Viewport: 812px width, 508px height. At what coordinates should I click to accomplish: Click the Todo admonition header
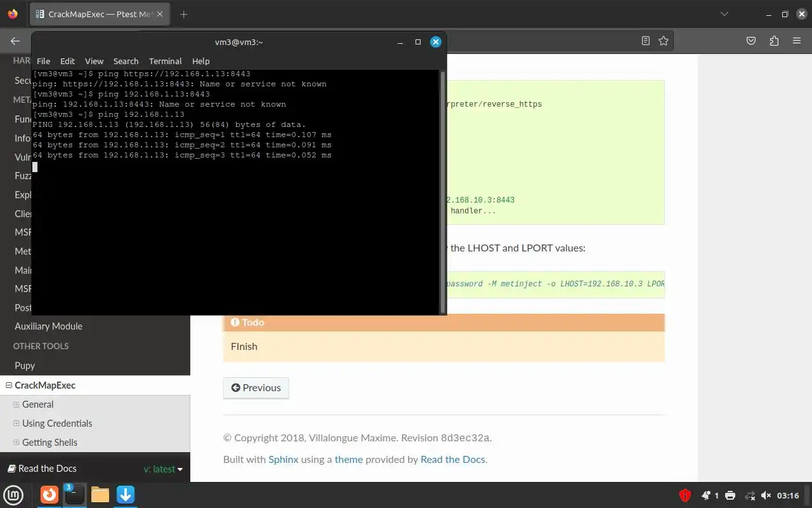[x=443, y=323]
